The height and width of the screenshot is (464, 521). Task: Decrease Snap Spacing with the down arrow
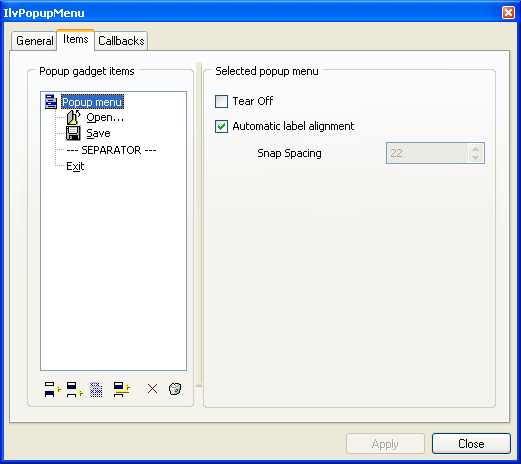pos(476,158)
